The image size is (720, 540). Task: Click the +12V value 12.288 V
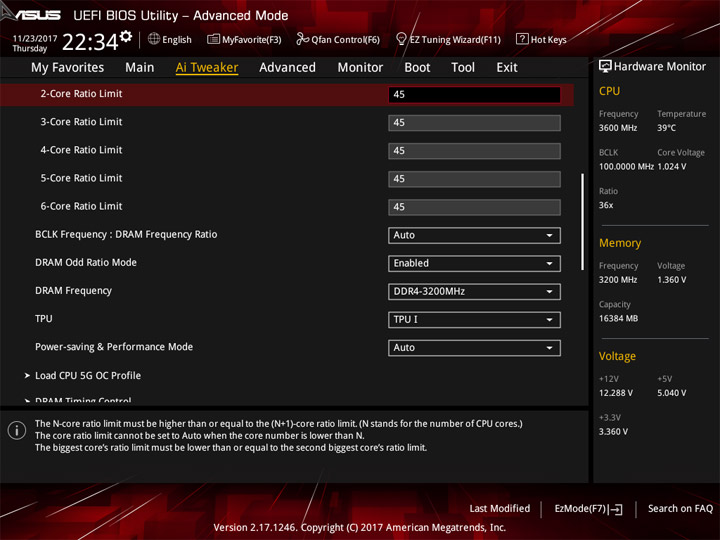tap(616, 393)
